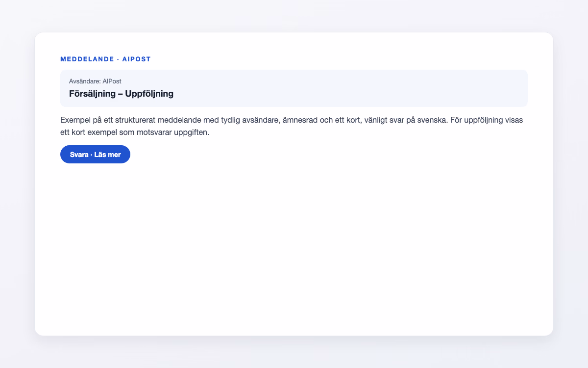The width and height of the screenshot is (588, 368).
Task: Click the "Svara · Läs mer" button
Action: (95, 154)
